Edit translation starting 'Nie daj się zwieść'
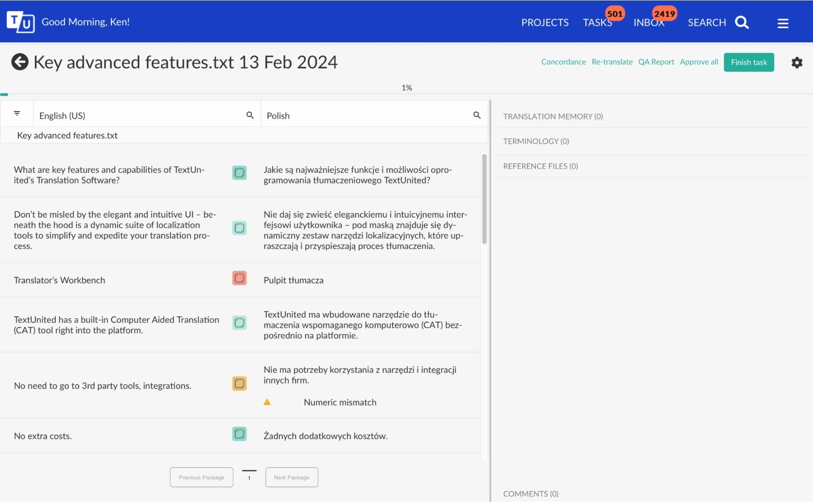The image size is (813, 504). pos(365,230)
